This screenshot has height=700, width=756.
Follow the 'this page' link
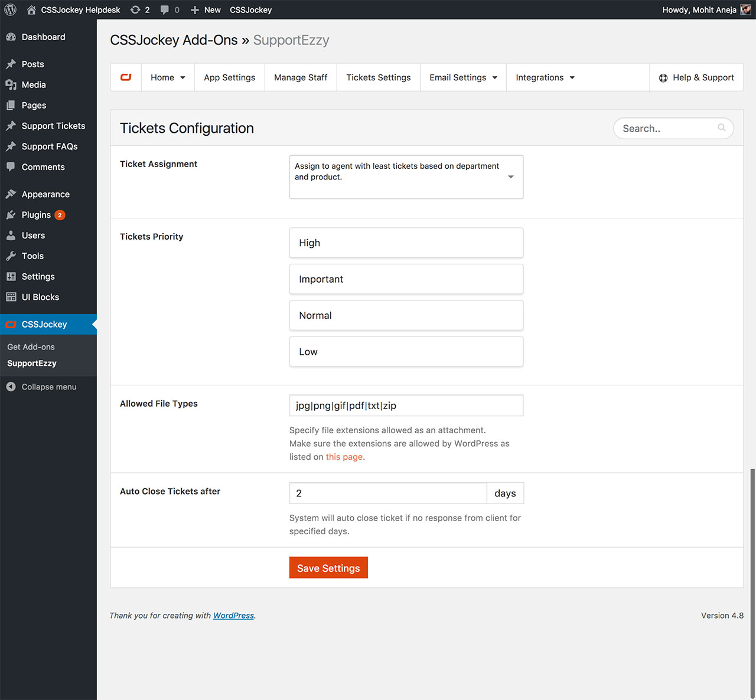tap(344, 457)
